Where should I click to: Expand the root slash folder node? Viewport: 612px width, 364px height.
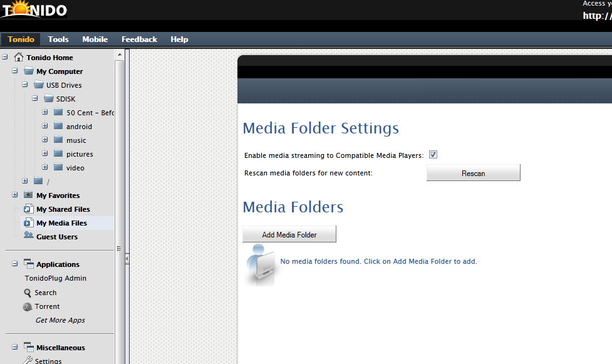tap(25, 181)
